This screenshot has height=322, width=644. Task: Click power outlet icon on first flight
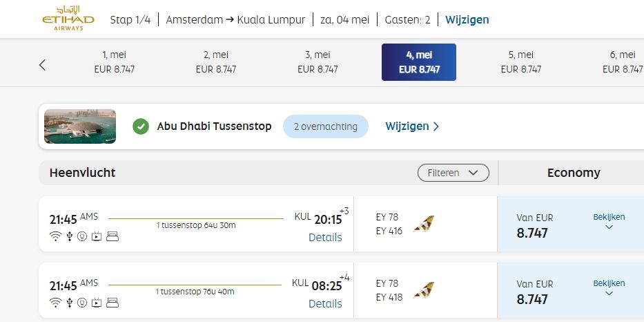coord(82,237)
